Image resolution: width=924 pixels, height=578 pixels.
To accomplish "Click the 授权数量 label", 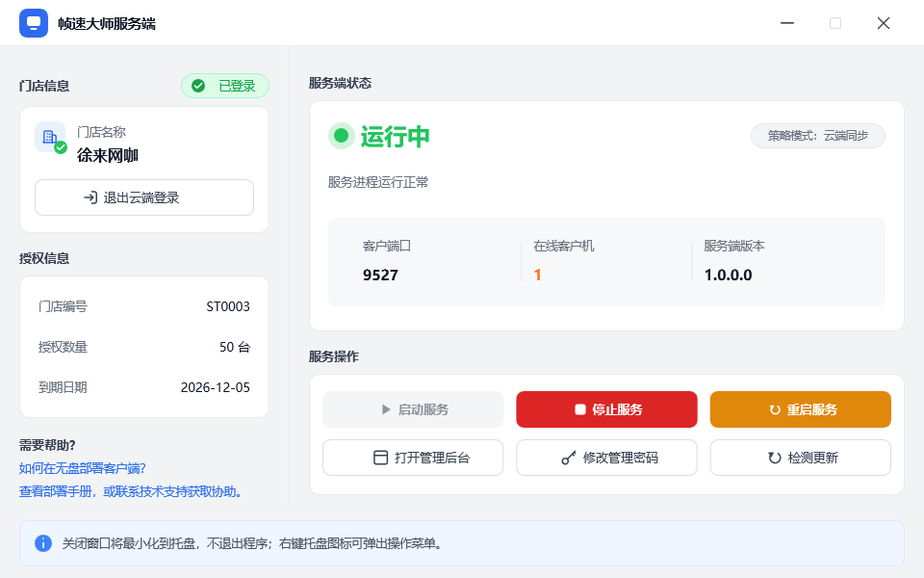I will pos(64,347).
